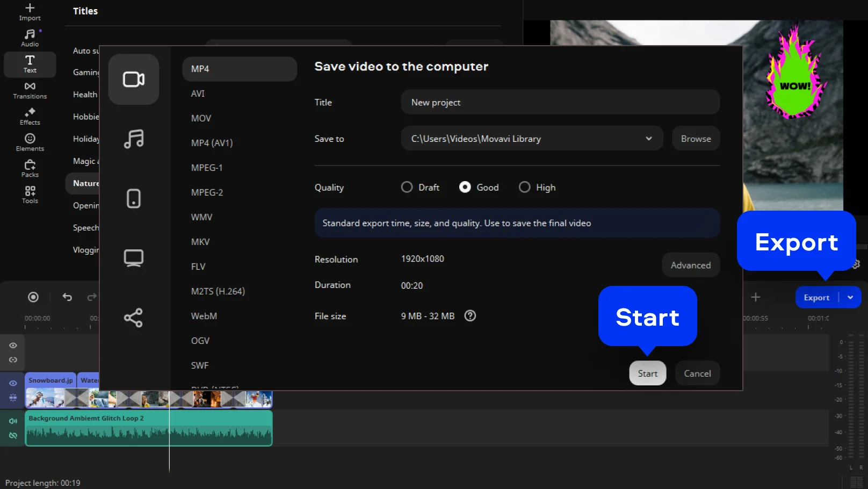Click the Browse button
The height and width of the screenshot is (489, 868).
pyautogui.click(x=696, y=139)
